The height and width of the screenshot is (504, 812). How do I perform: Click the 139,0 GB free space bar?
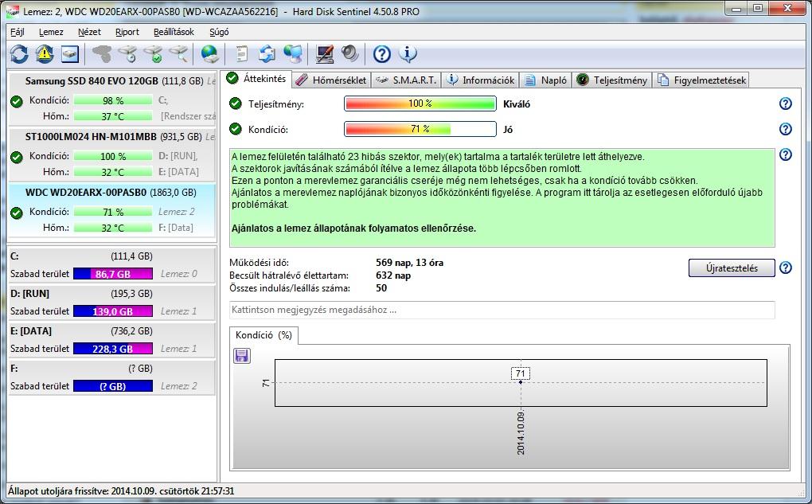click(113, 311)
